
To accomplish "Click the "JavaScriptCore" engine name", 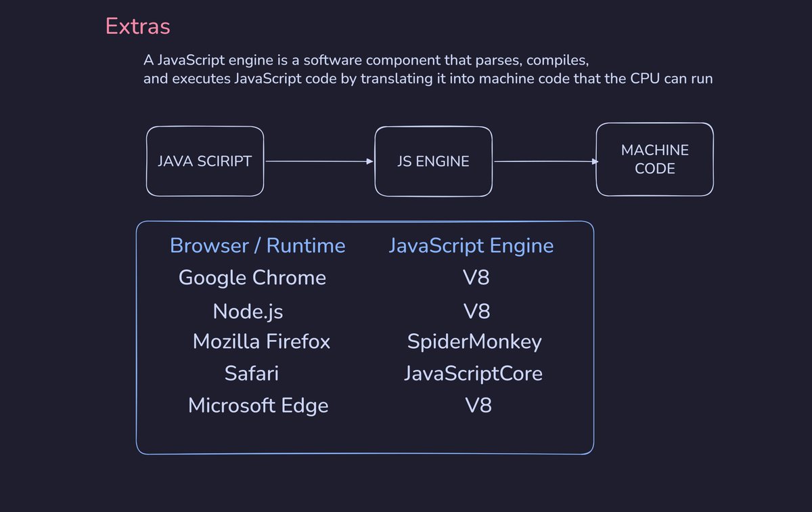I will (x=473, y=373).
